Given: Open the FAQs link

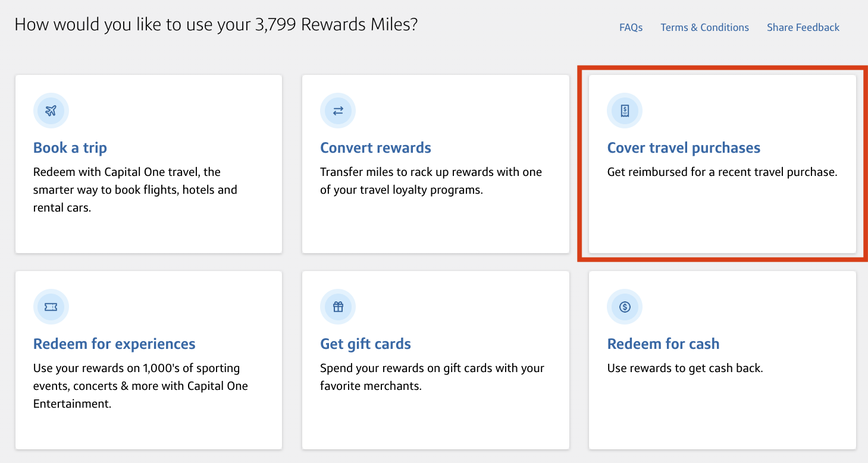Looking at the screenshot, I should pyautogui.click(x=631, y=27).
